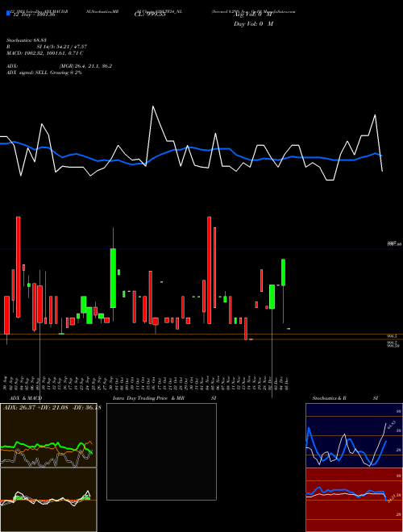Click the 'ADX: 26.37 +DY: 21.08 -DY: 36.18' readout
The width and height of the screenshot is (403, 532).
pos(52,408)
